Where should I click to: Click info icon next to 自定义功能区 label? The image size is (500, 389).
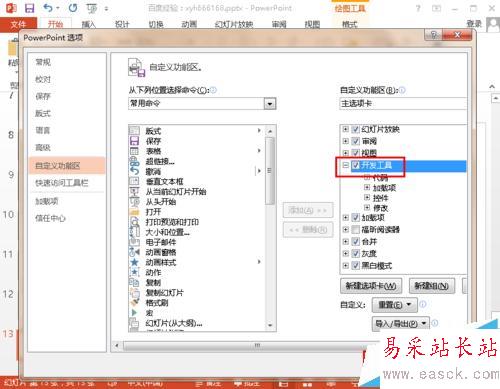click(x=402, y=90)
